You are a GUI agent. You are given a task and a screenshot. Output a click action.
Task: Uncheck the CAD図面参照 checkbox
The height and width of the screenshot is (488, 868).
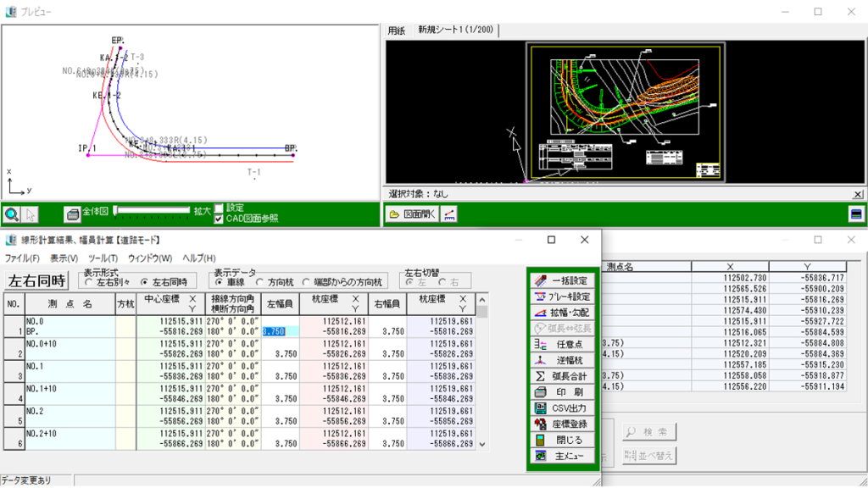(x=220, y=219)
